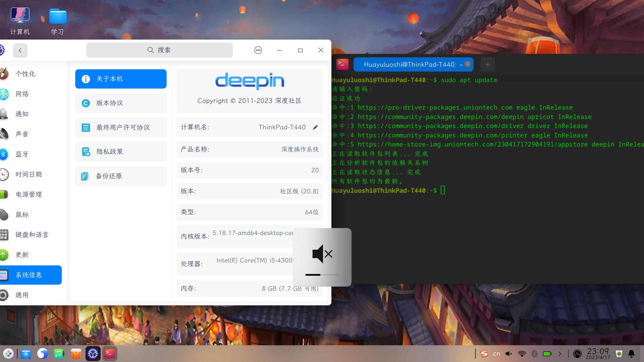This screenshot has height=362, width=644.
Task: Launch the music player from the dock
Action: tap(59, 354)
